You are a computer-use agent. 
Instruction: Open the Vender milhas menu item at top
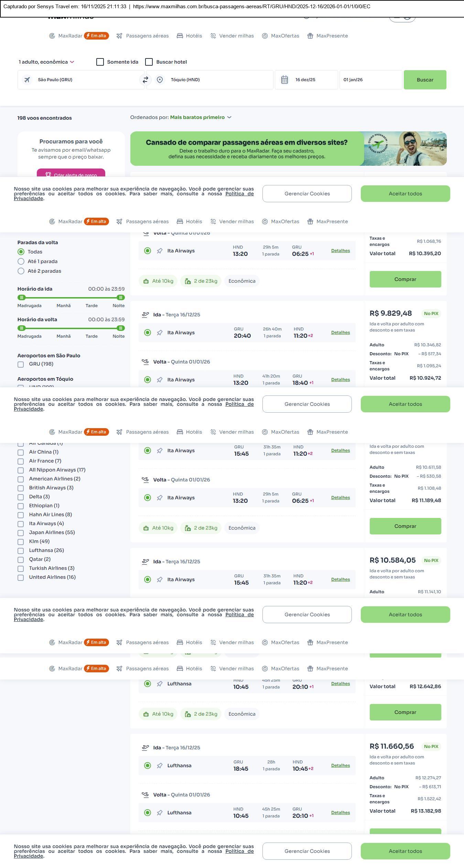(236, 36)
